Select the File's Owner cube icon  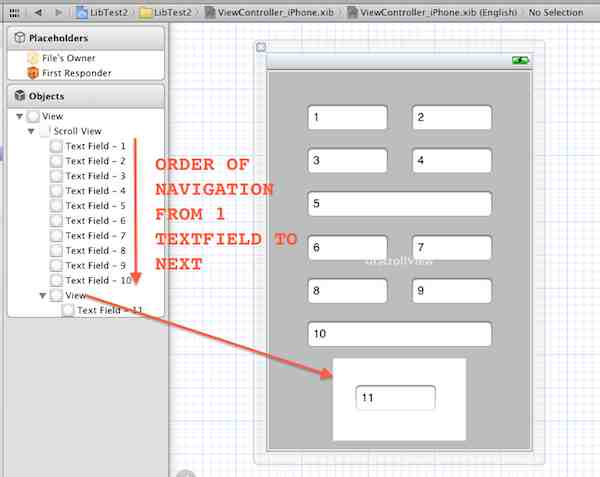[x=33, y=58]
